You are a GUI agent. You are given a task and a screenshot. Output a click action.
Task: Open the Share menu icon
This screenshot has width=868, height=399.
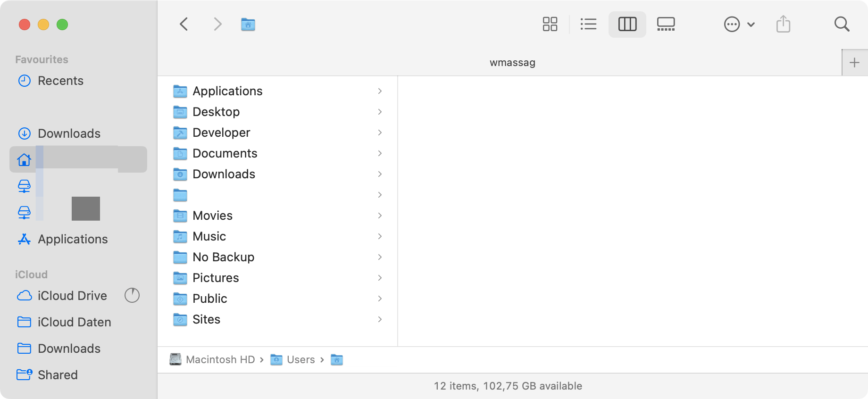pos(784,24)
